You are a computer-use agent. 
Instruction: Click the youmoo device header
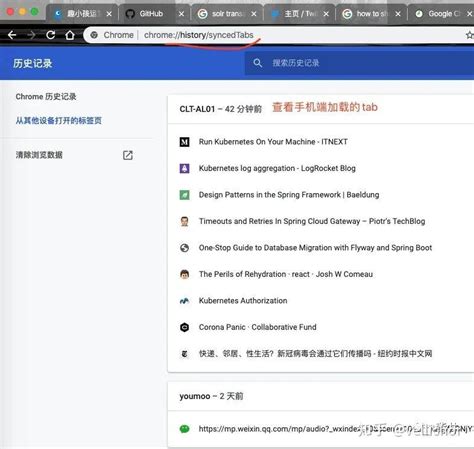click(211, 396)
